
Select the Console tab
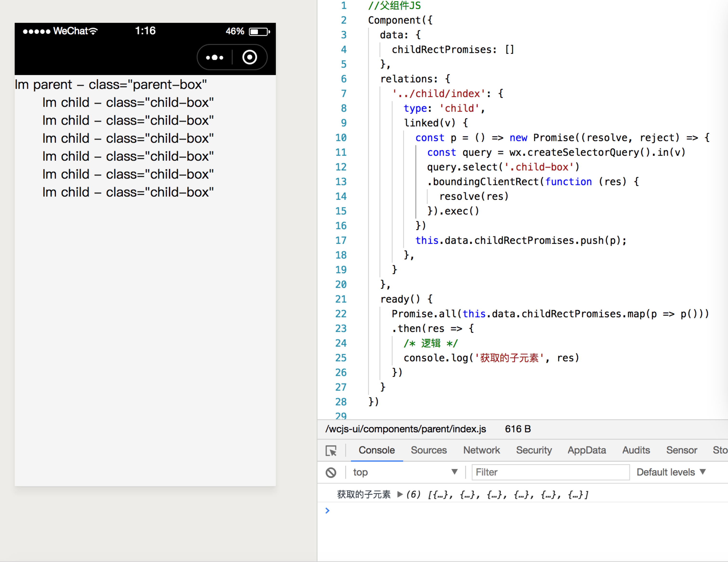pos(376,450)
